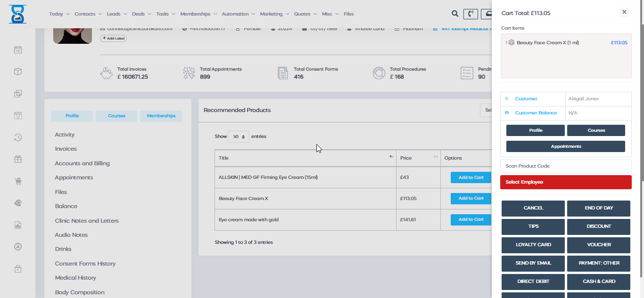Click the search magnifier icon

[x=455, y=14]
